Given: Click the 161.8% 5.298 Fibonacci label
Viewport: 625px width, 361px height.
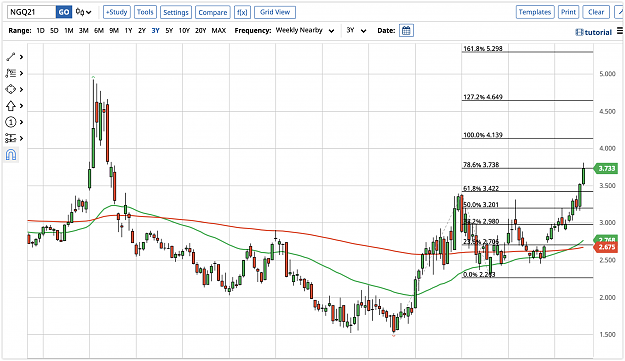Looking at the screenshot, I should click(483, 49).
